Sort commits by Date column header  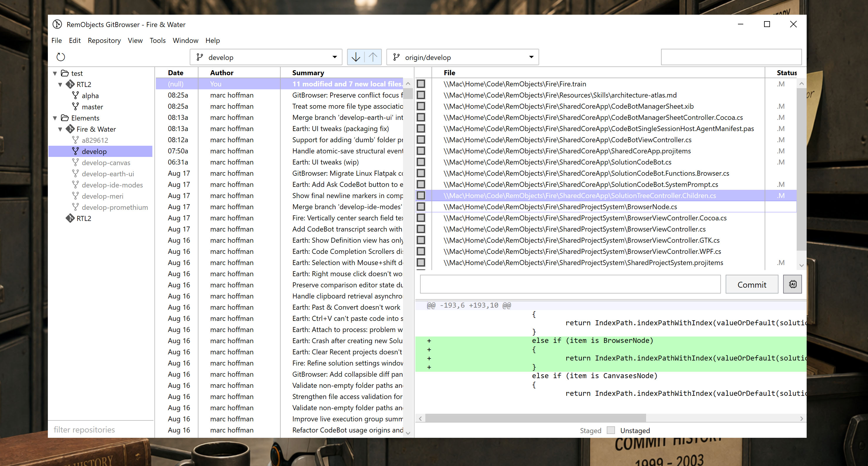[x=176, y=73]
